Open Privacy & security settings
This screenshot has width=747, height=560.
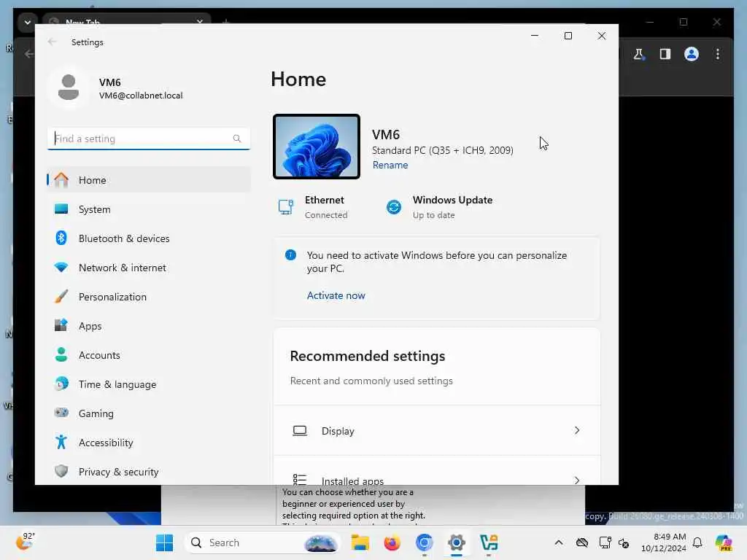click(x=149, y=472)
